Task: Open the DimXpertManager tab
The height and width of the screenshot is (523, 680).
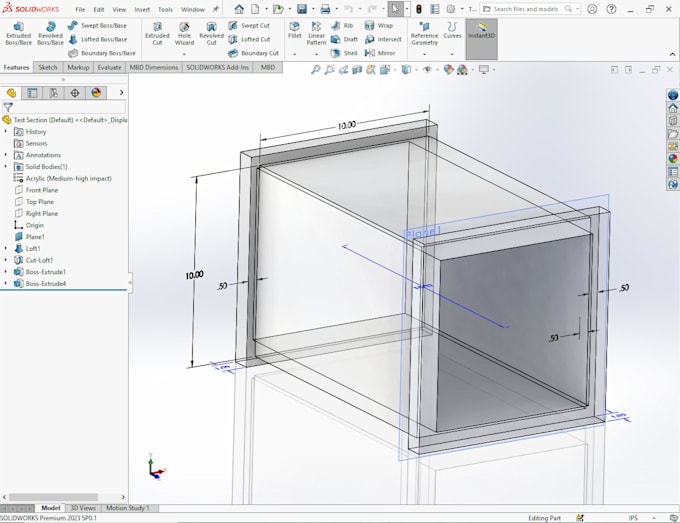Action: coord(75,93)
